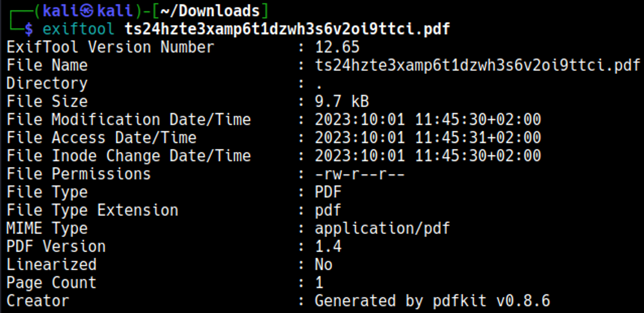
Task: Click the Linearized value No
Action: coord(323,265)
